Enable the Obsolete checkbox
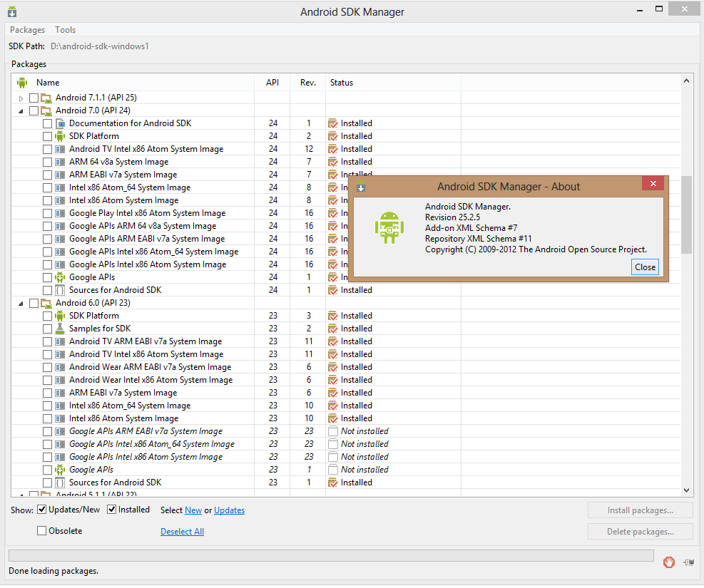 tap(42, 531)
